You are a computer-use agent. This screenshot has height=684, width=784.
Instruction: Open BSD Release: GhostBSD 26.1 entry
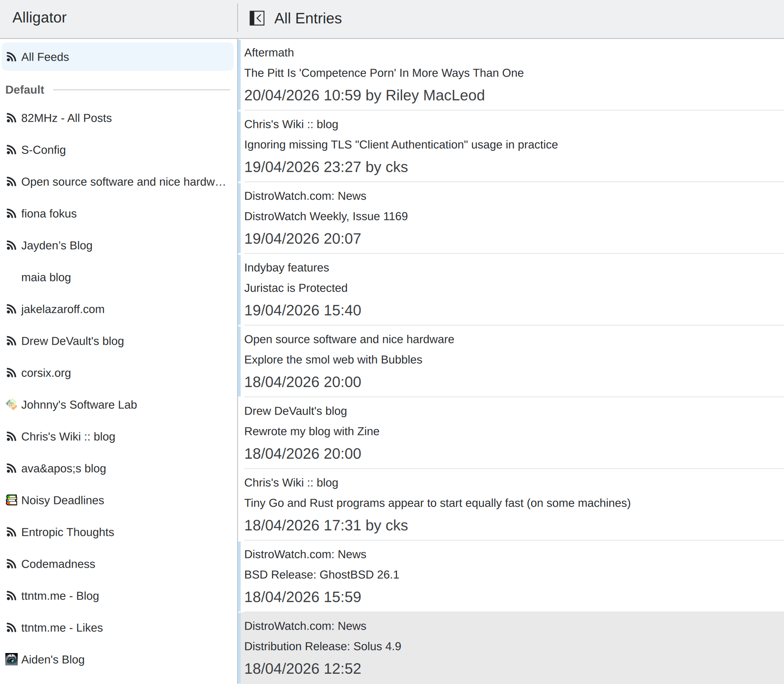coord(511,576)
